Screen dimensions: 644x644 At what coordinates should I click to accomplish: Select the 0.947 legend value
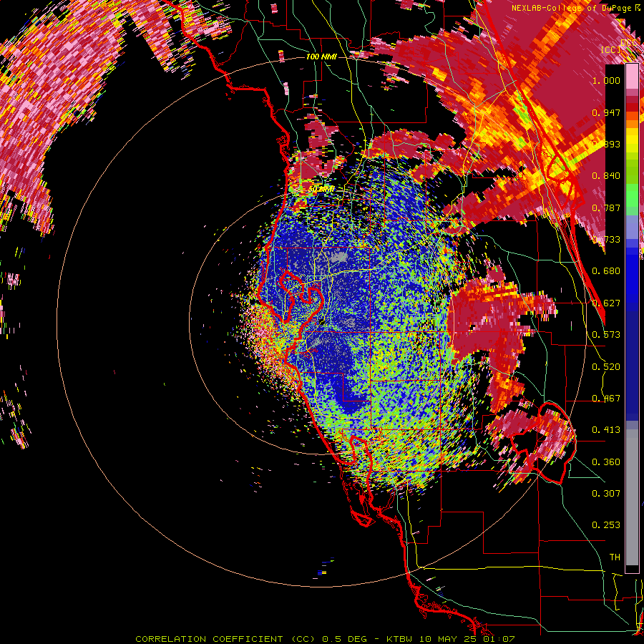[606, 112]
